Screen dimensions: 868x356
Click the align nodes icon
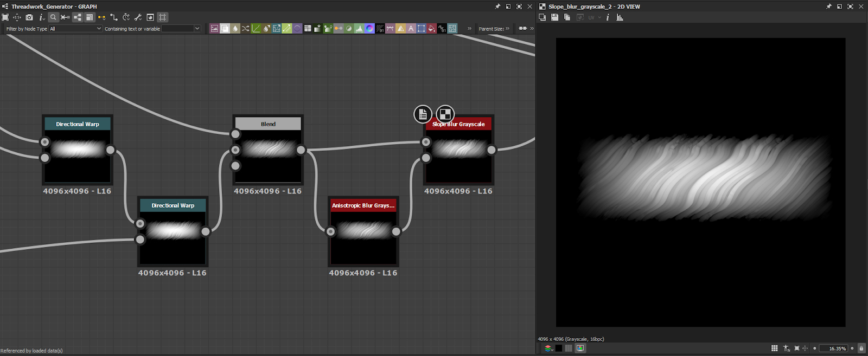65,17
